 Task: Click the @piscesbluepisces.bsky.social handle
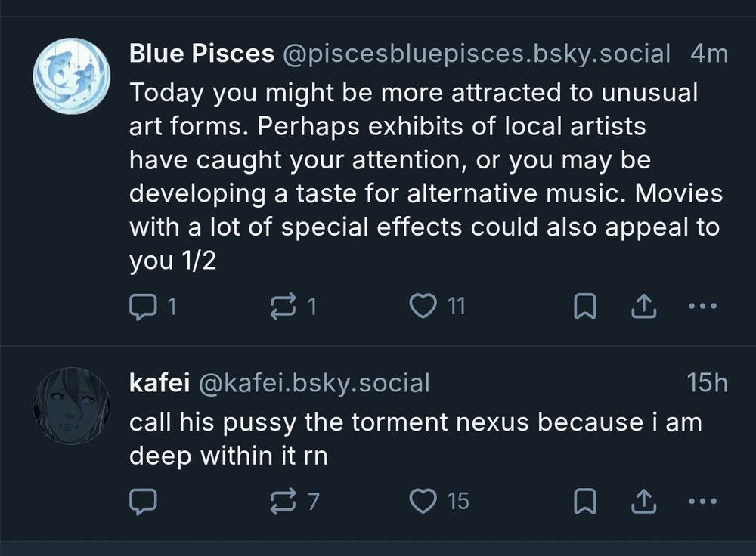point(476,54)
